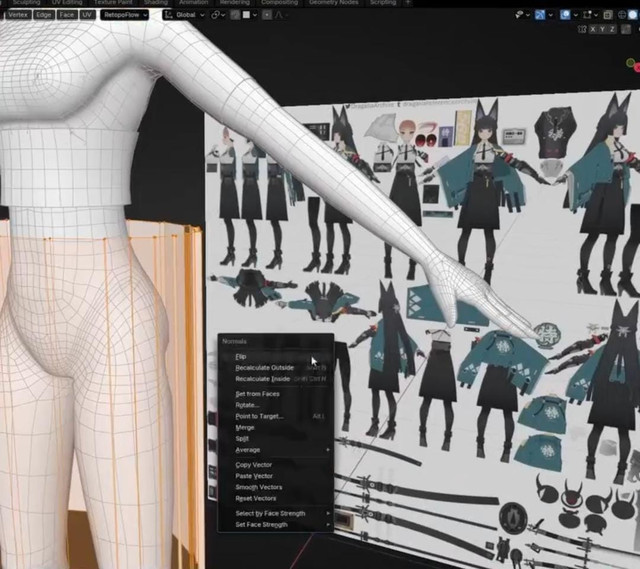Open the overlays options dropdown arrow
The height and width of the screenshot is (569, 640).
[576, 15]
